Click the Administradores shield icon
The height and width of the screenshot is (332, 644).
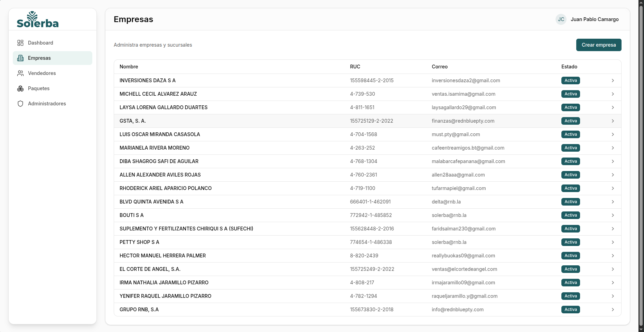20,104
